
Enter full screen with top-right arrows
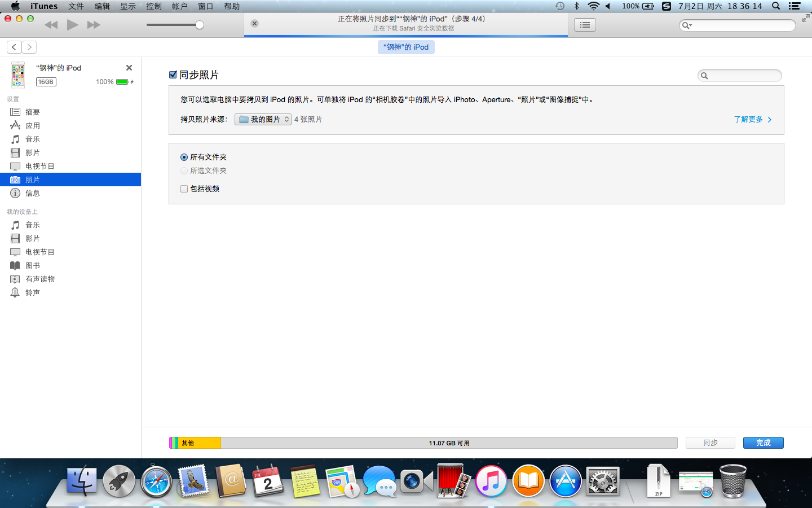(x=805, y=19)
